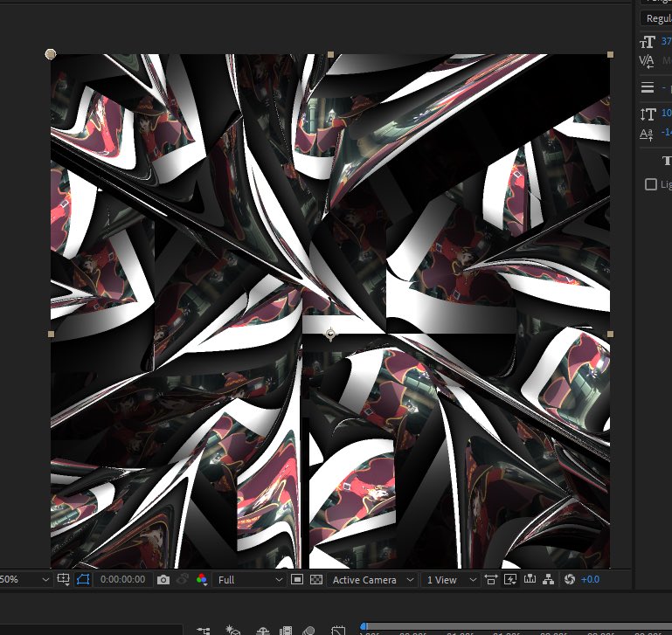Toggle the transparency grid
Screen dimensions: 672x635
tap(316, 580)
